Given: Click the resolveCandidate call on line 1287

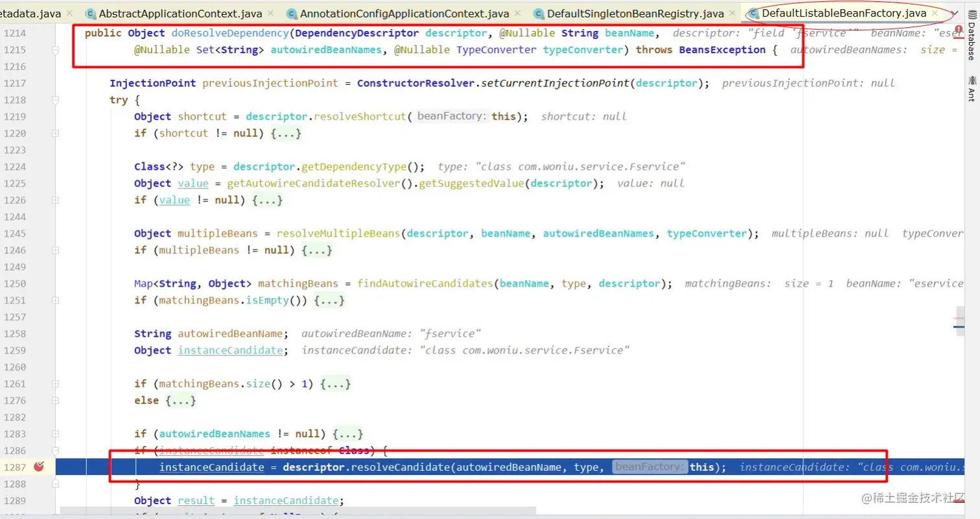Looking at the screenshot, I should tap(401, 467).
